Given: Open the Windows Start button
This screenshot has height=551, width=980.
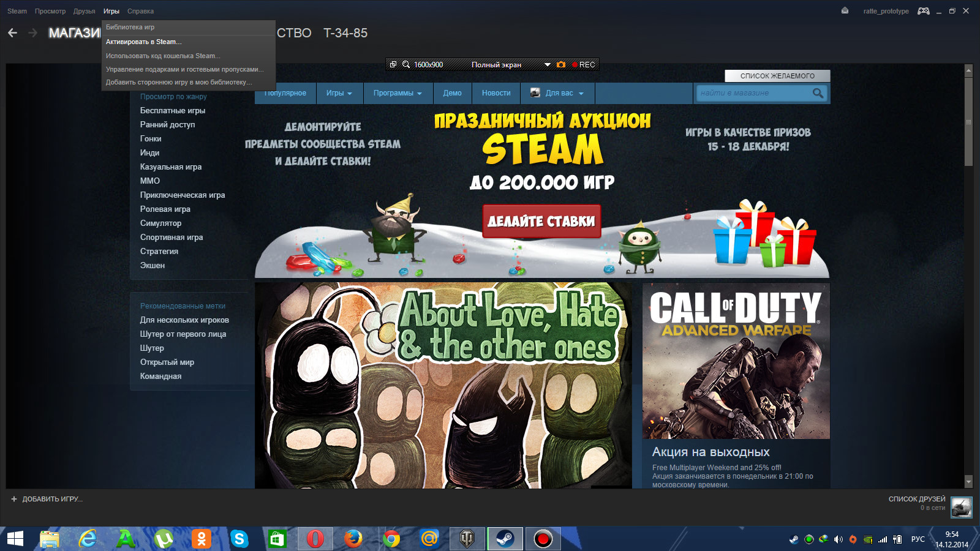Looking at the screenshot, I should coord(15,539).
